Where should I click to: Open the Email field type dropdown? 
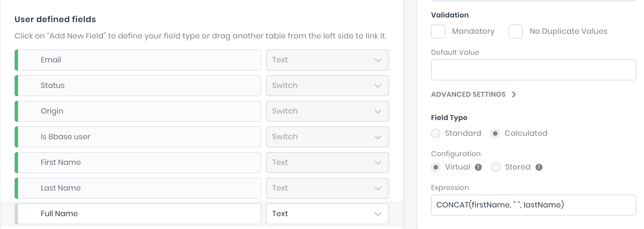(327, 60)
